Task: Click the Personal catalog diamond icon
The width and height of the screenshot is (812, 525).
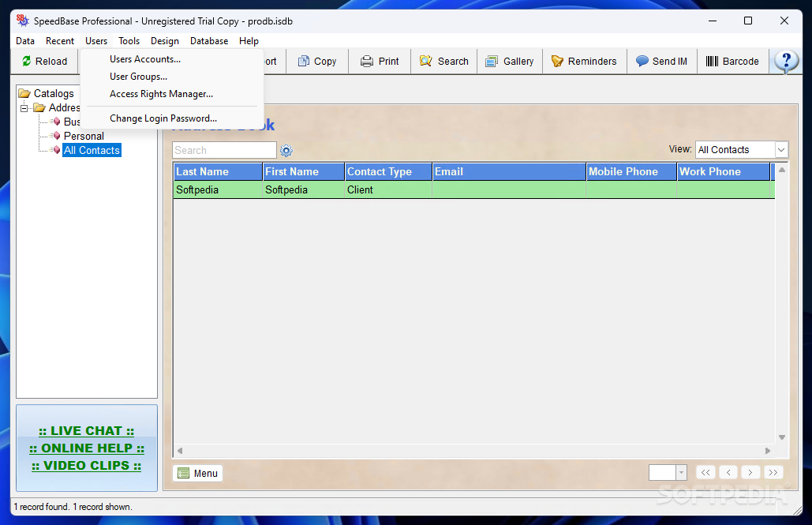Action: coord(57,136)
